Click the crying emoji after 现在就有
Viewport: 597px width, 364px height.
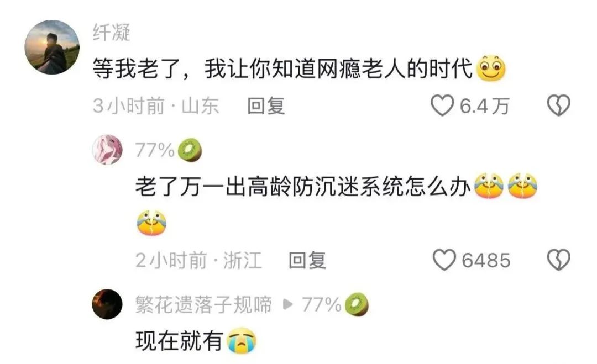(242, 340)
